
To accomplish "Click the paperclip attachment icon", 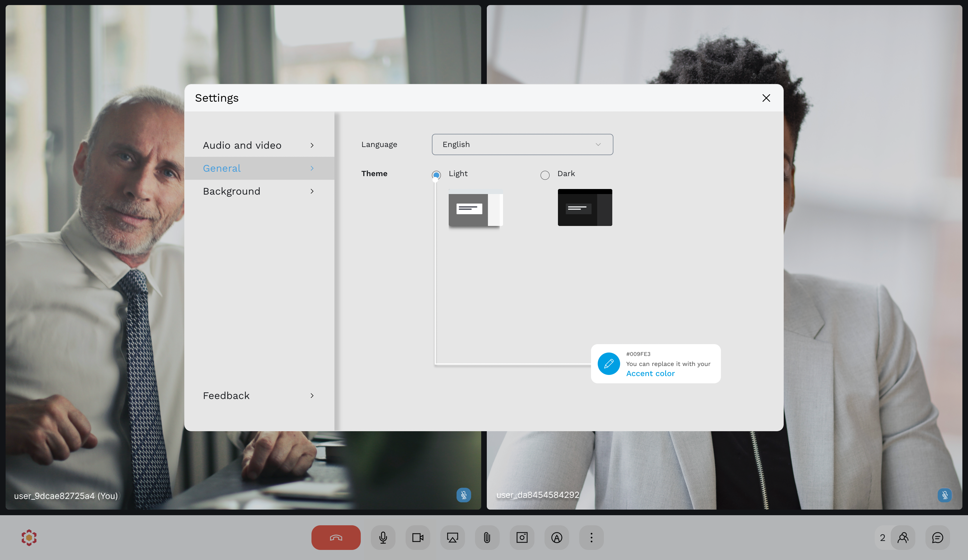I will tap(487, 537).
